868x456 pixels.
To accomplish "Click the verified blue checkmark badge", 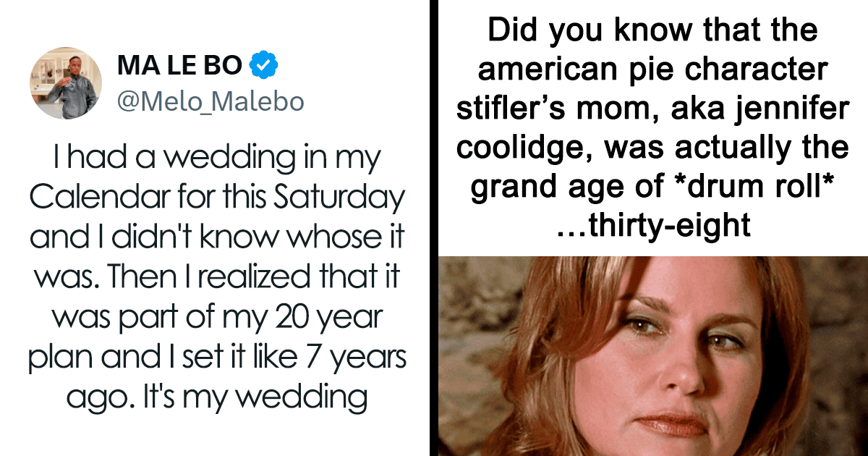I will coord(264,67).
